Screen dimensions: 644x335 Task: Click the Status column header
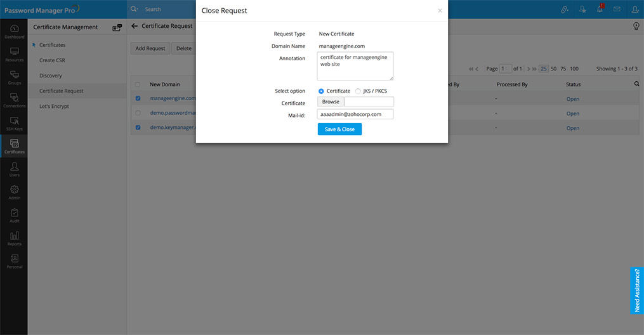pos(573,84)
